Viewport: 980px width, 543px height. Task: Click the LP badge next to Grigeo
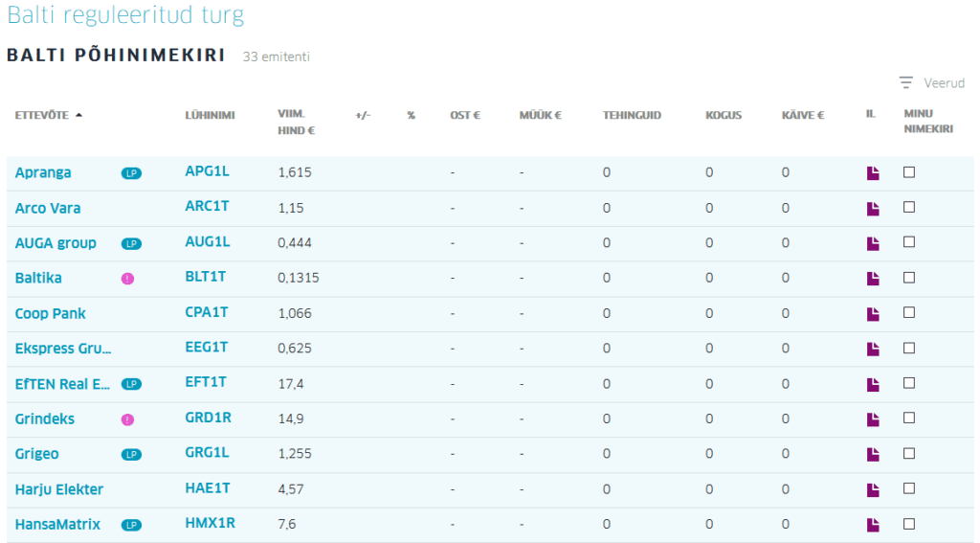[x=131, y=455]
